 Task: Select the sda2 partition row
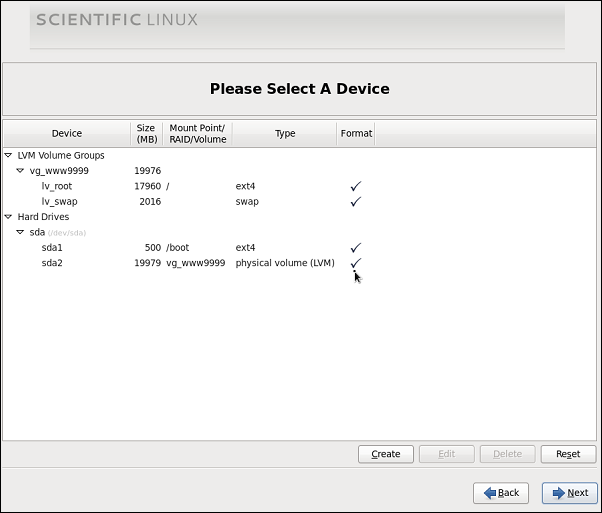[x=299, y=263]
